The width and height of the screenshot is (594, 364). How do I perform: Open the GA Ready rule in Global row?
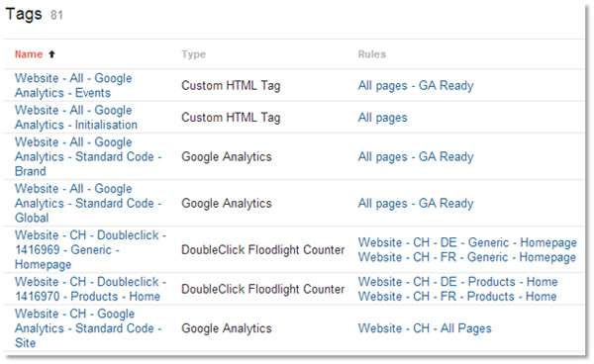[x=416, y=203]
